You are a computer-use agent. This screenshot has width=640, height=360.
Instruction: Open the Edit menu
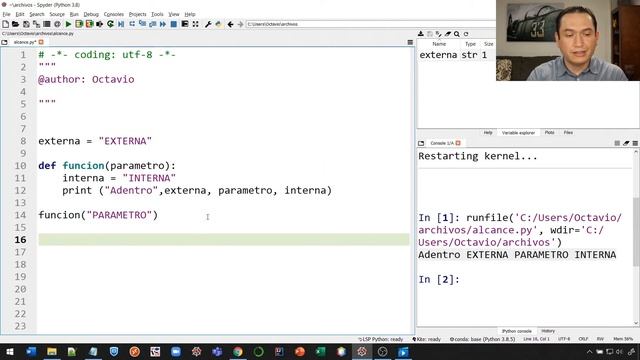point(20,14)
